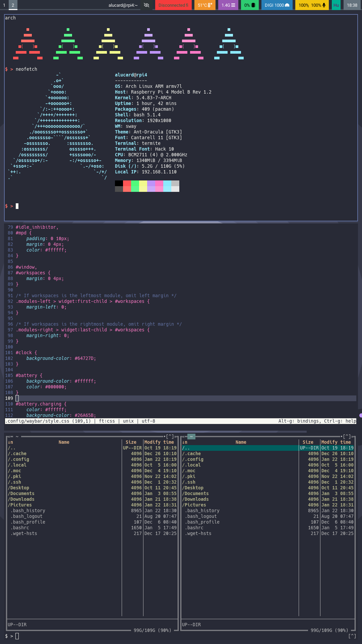Click the DIGI 1000 network module
This screenshot has width=362, height=644.
tap(277, 5)
